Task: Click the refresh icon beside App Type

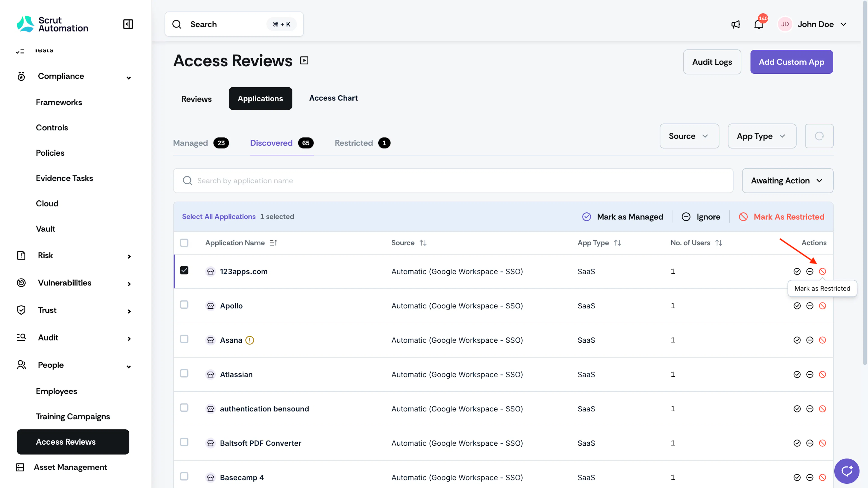Action: pyautogui.click(x=819, y=136)
